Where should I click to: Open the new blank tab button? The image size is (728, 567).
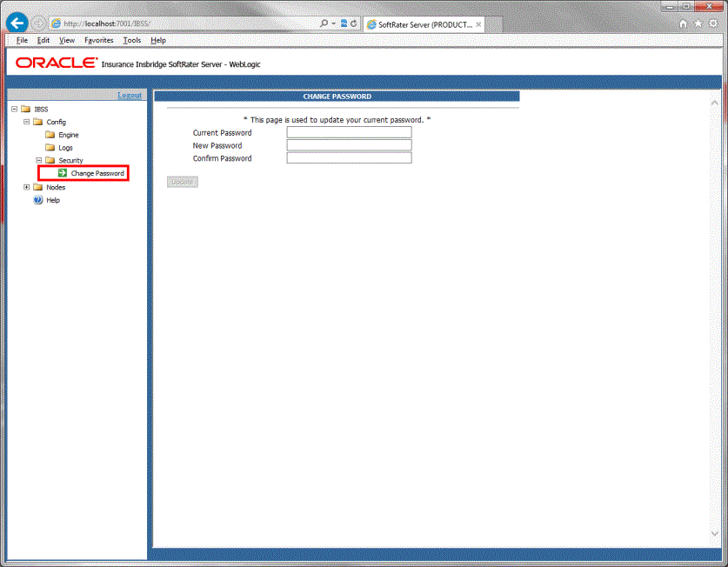(x=494, y=24)
